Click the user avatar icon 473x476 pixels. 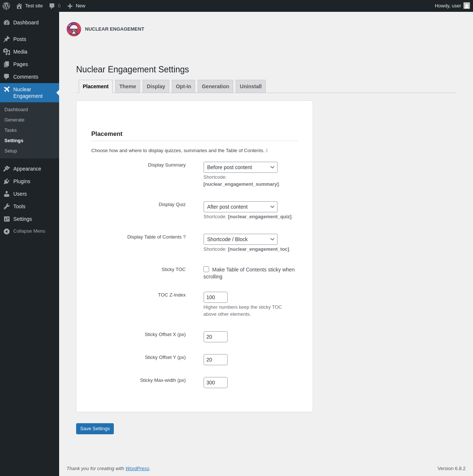pos(467,6)
